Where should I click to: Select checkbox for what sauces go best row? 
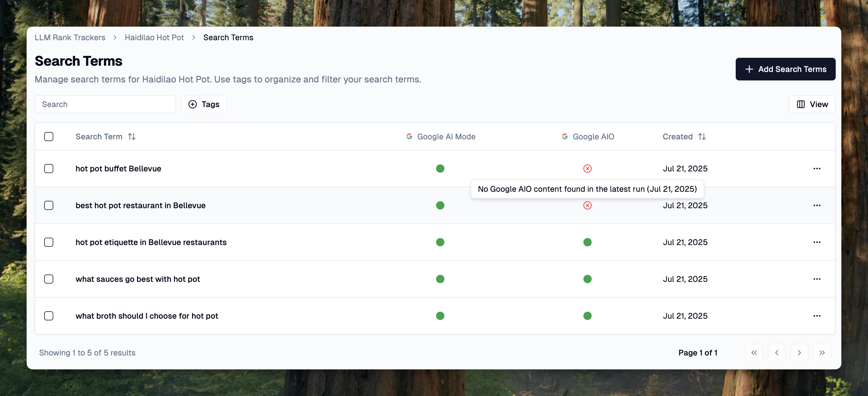(49, 279)
